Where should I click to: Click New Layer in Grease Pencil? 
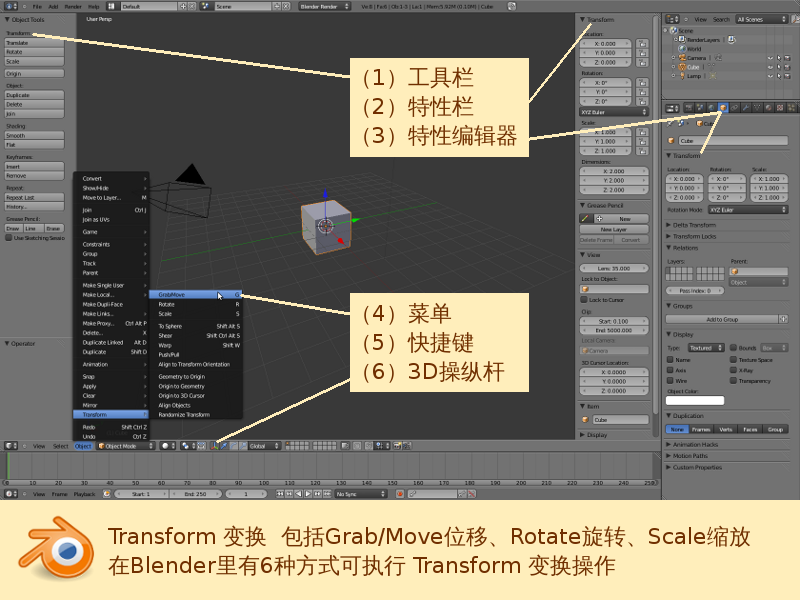614,229
